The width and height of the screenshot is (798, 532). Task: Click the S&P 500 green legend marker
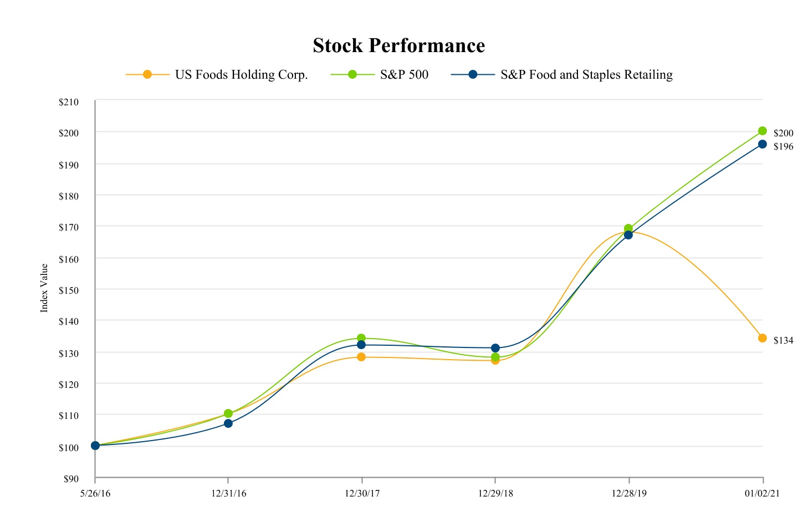[x=352, y=74]
